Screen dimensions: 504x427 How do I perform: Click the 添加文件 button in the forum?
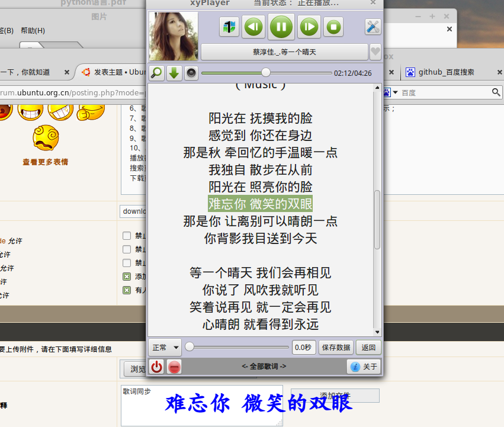point(335,396)
